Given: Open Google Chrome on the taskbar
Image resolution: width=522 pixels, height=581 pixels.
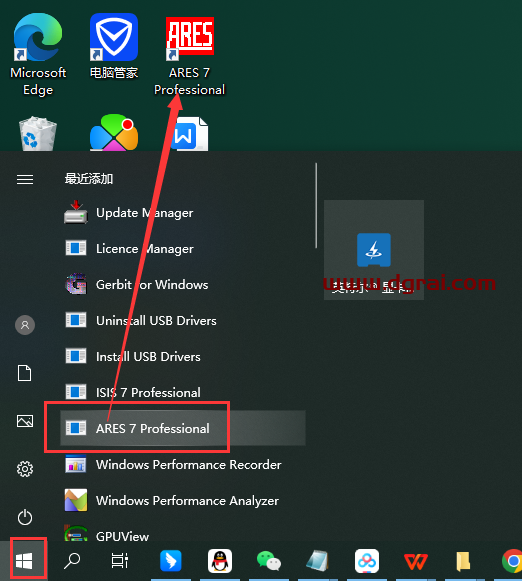Looking at the screenshot, I should (x=512, y=561).
